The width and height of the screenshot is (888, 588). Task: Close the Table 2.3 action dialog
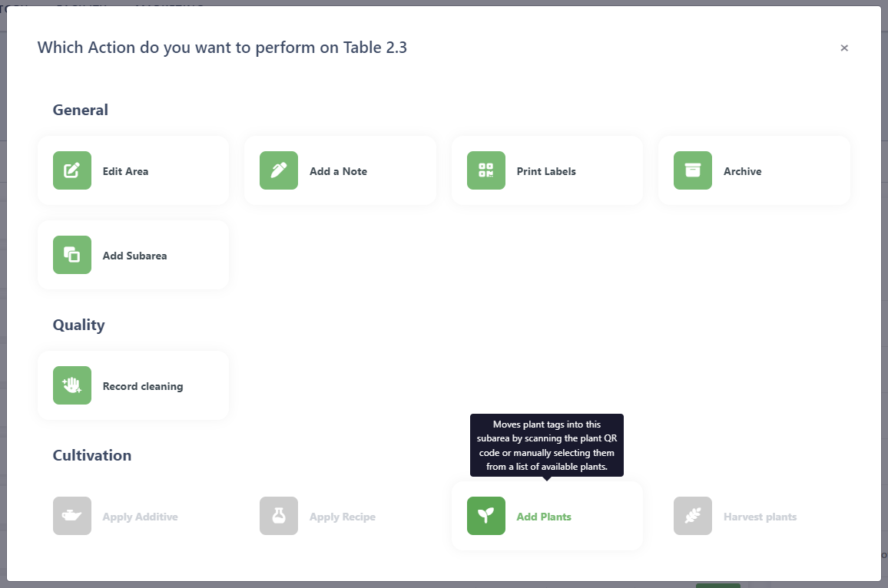point(844,48)
